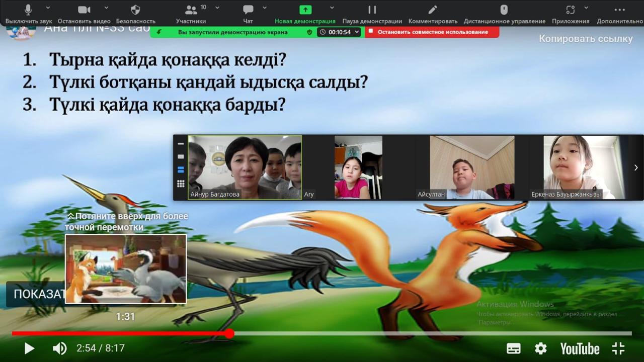This screenshot has width=644, height=362.
Task: Open video options arrow beside camera
Action: pos(106,8)
